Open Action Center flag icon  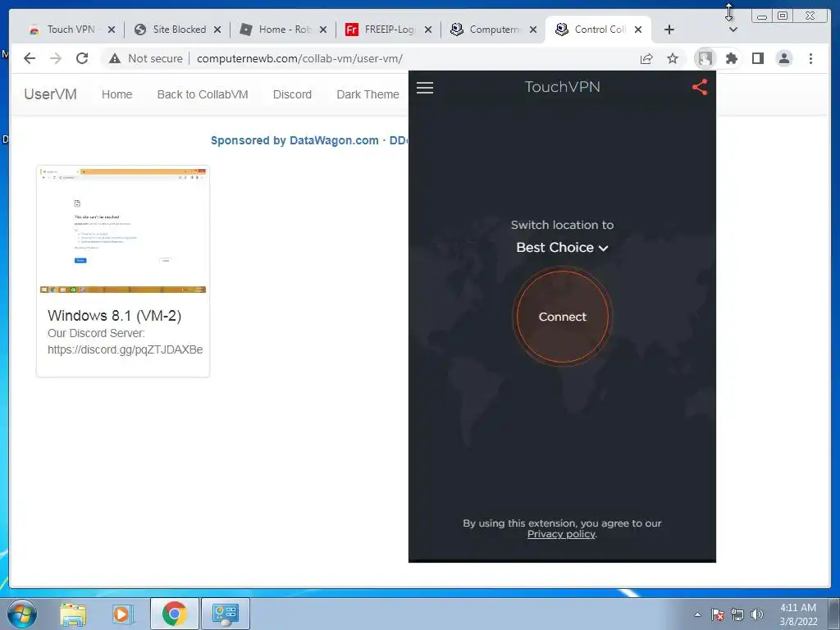[x=718, y=614]
